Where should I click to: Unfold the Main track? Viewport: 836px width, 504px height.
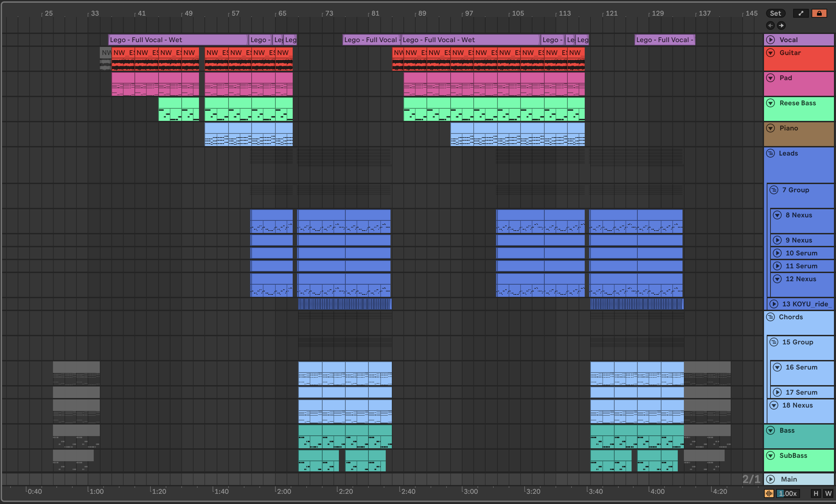770,479
